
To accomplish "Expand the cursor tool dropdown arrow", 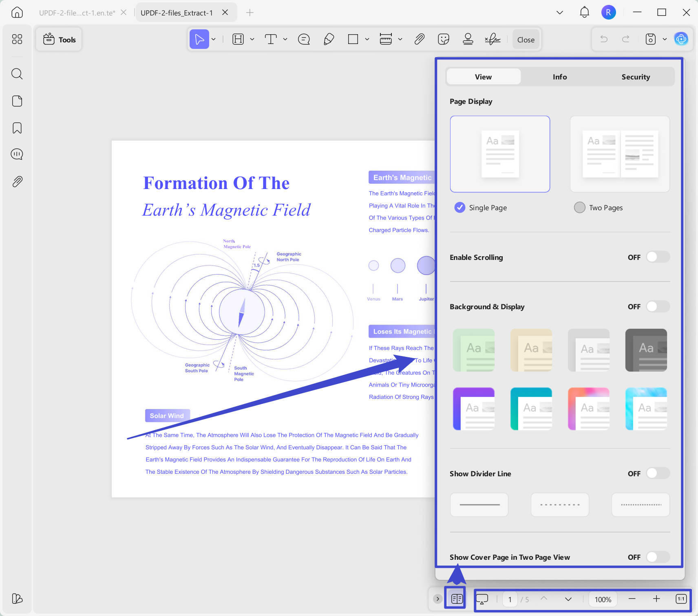I will 213,39.
